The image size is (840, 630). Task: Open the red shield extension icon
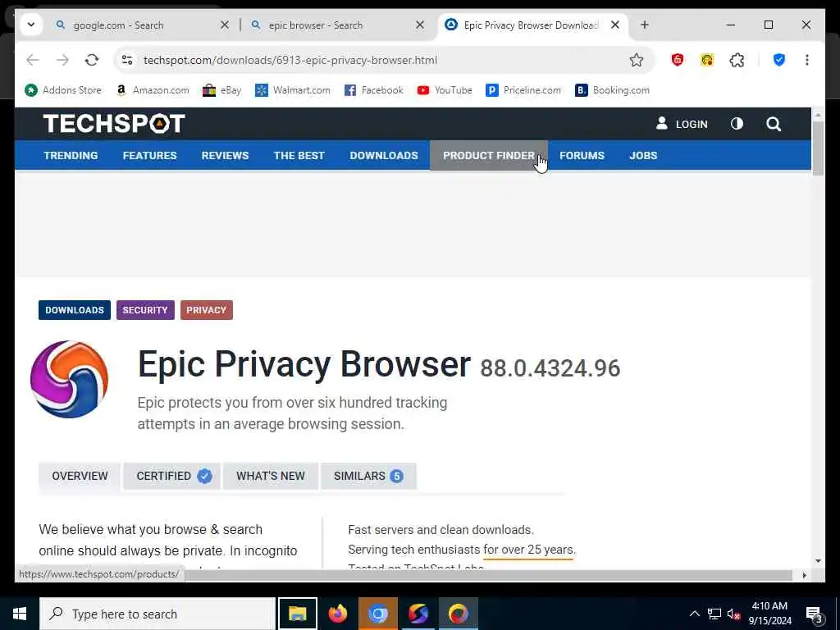coord(678,60)
